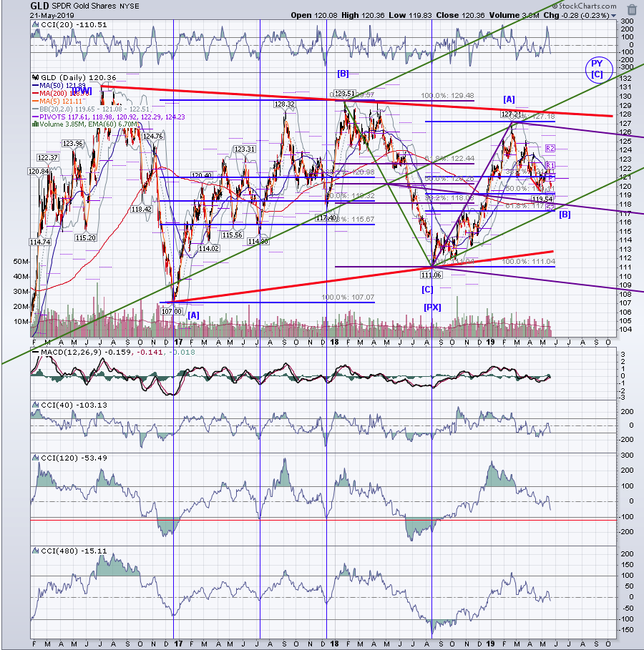Click the Open 120.08 value

point(315,15)
